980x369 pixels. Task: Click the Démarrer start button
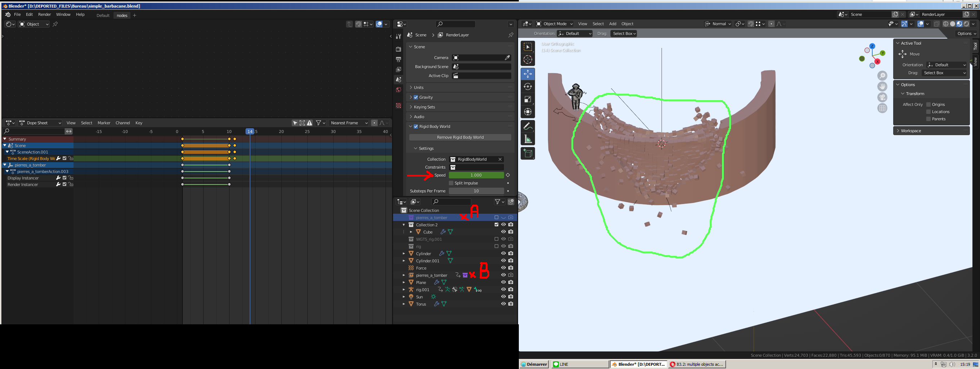coord(534,364)
